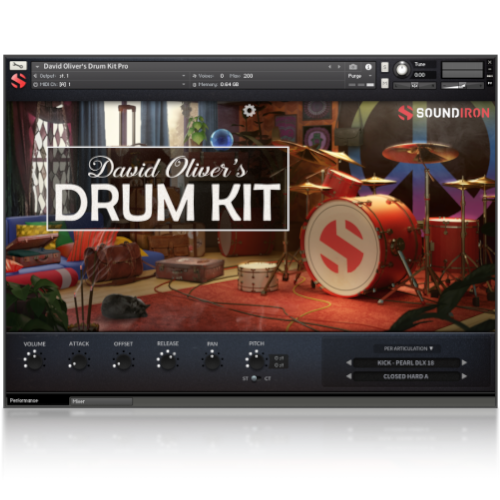Adjust the header output volume slider
The height and width of the screenshot is (500, 500).
pos(462,86)
